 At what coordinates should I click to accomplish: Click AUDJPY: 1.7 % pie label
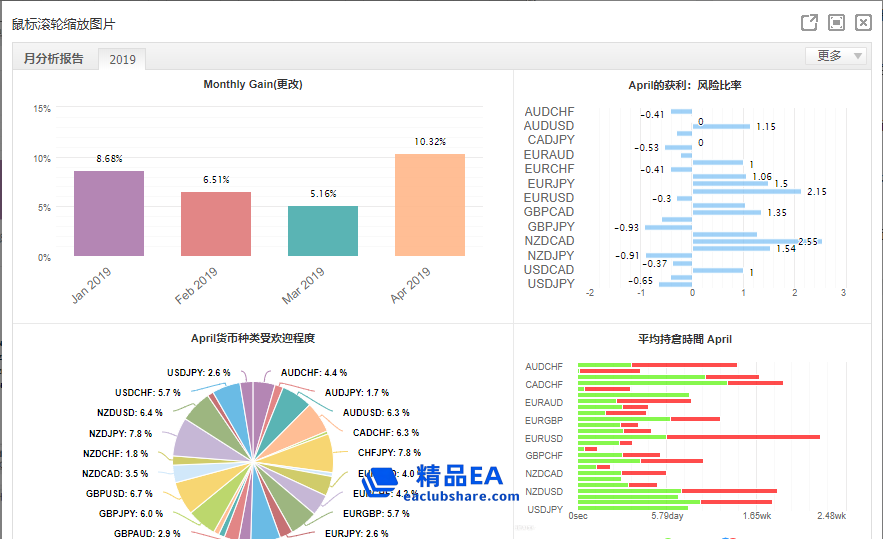pyautogui.click(x=357, y=393)
